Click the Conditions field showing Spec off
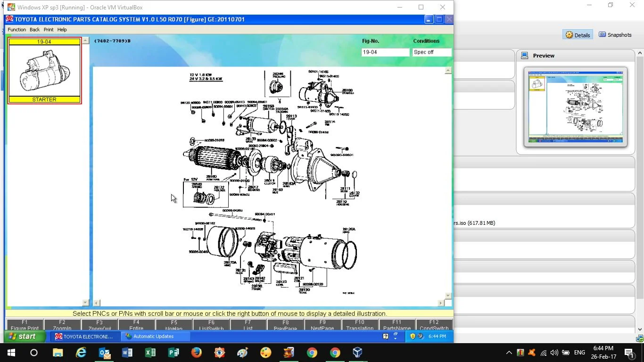This screenshot has width=644, height=362. [431, 52]
